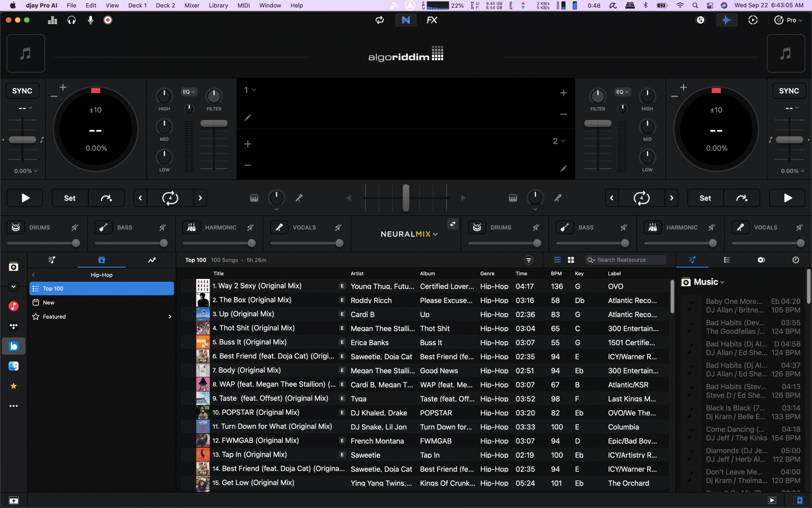This screenshot has width=812, height=508.
Task: Select the charts trending tab
Action: pyautogui.click(x=152, y=260)
